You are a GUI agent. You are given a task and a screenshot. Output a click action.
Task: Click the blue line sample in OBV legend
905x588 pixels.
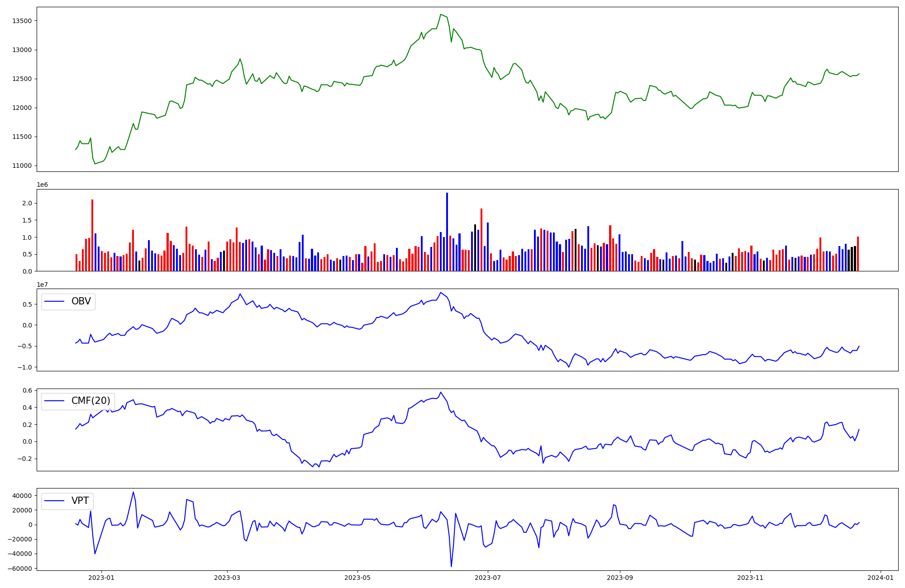pos(54,302)
